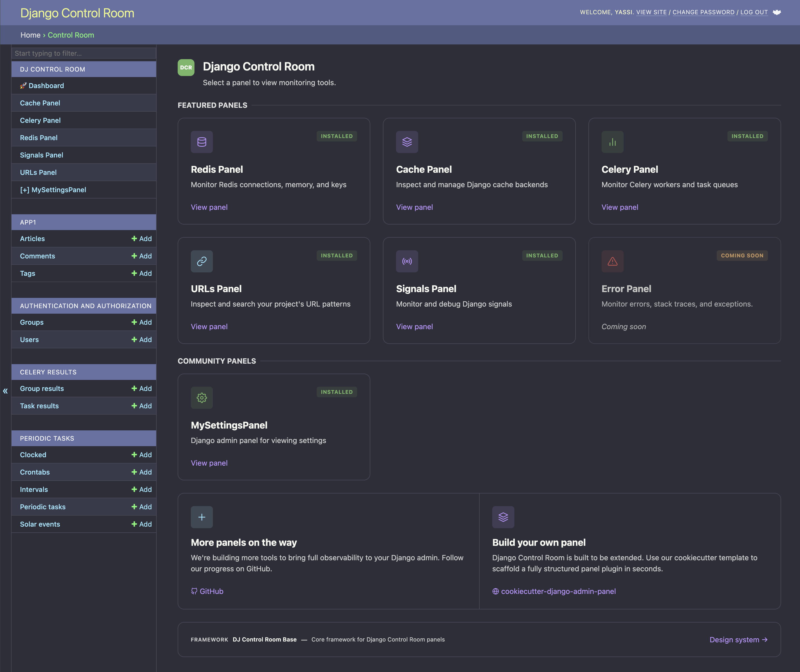Screen dimensions: 800x672
Task: Click the MySettingsPanel gear icon
Action: (202, 398)
